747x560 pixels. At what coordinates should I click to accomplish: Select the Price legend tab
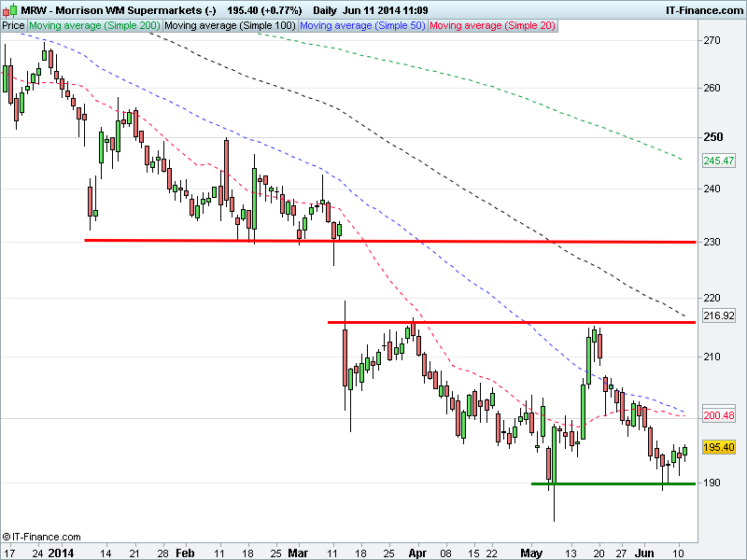[13, 26]
